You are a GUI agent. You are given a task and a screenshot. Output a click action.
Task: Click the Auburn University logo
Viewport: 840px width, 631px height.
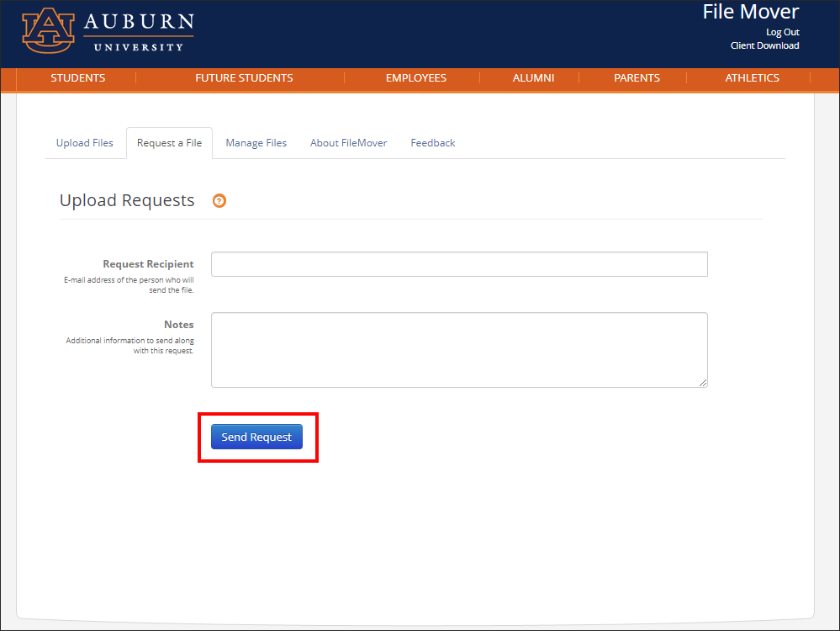click(108, 30)
